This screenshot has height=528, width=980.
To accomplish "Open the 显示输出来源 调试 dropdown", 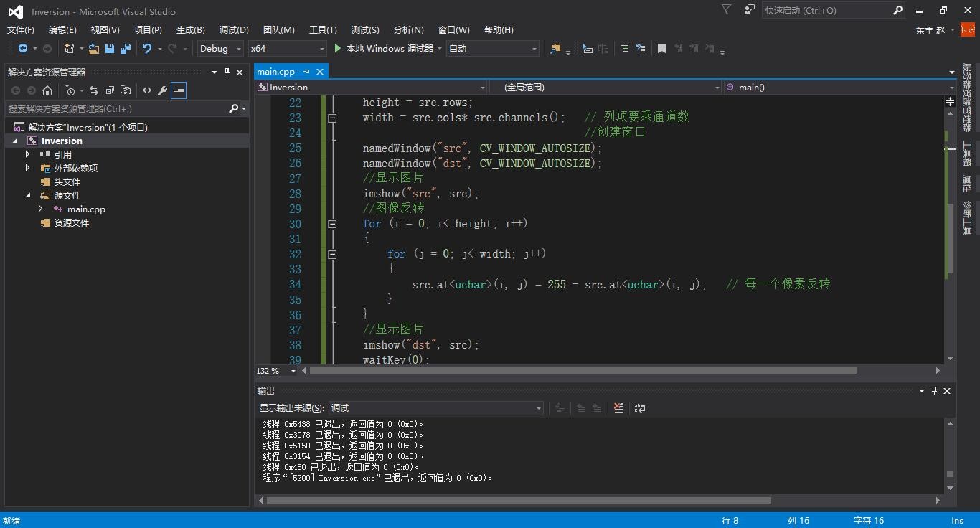I will tap(436, 408).
